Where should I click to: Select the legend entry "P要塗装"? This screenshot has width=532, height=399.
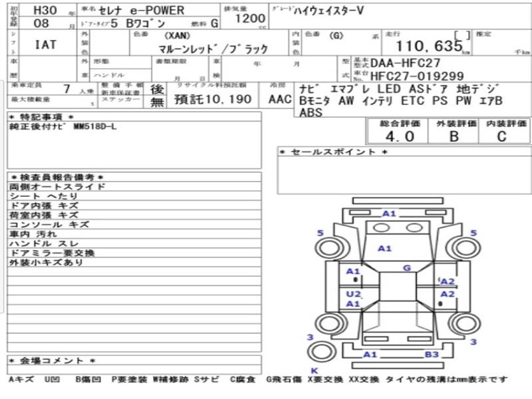click(129, 379)
